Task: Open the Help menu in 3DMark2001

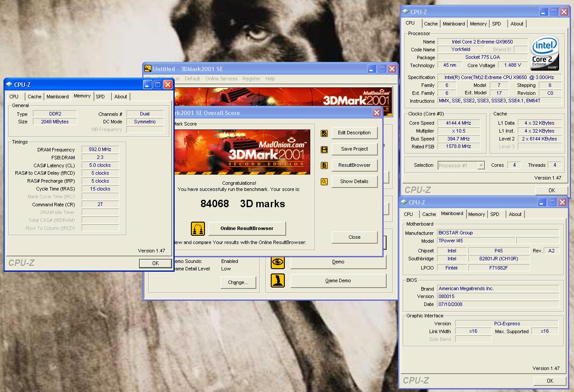Action: 270,79
